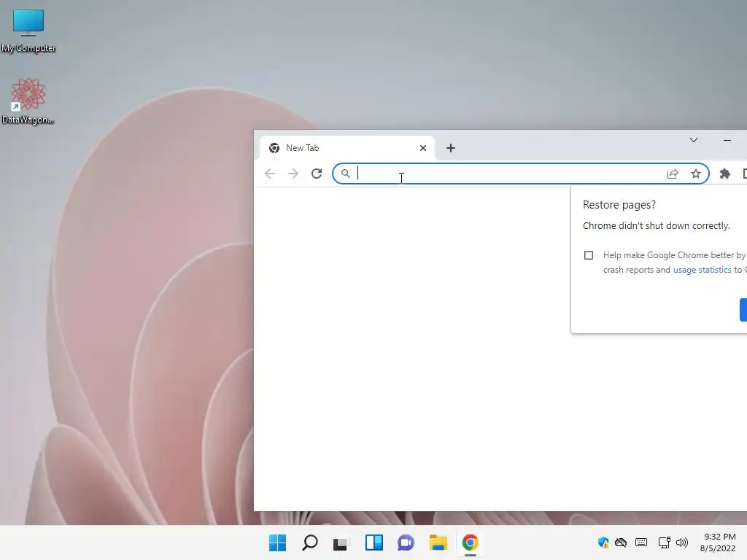
Task: Open the Widgets taskbar icon
Action: pyautogui.click(x=374, y=542)
